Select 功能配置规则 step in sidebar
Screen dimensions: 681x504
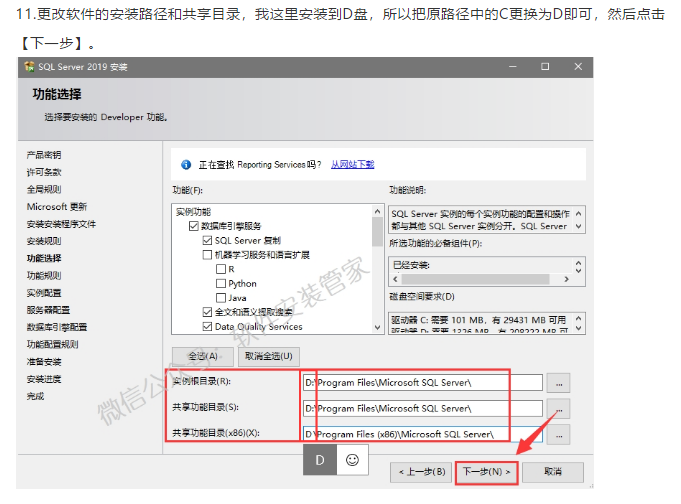pyautogui.click(x=53, y=345)
